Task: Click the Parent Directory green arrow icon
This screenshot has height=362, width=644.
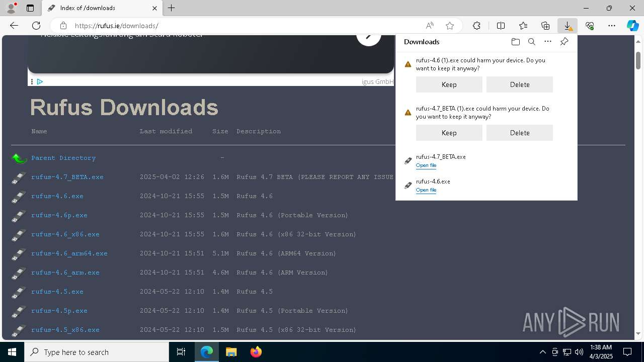Action: pos(19,158)
